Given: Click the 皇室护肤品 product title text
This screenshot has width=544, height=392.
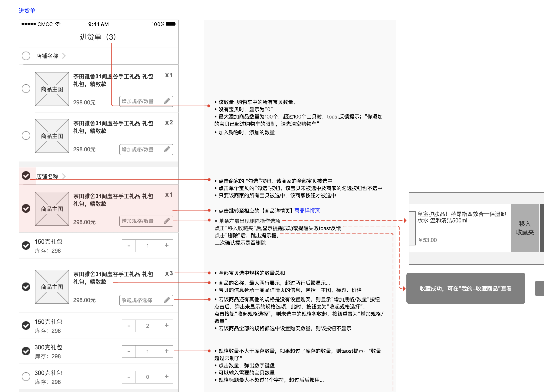Looking at the screenshot, I should click(462, 217).
